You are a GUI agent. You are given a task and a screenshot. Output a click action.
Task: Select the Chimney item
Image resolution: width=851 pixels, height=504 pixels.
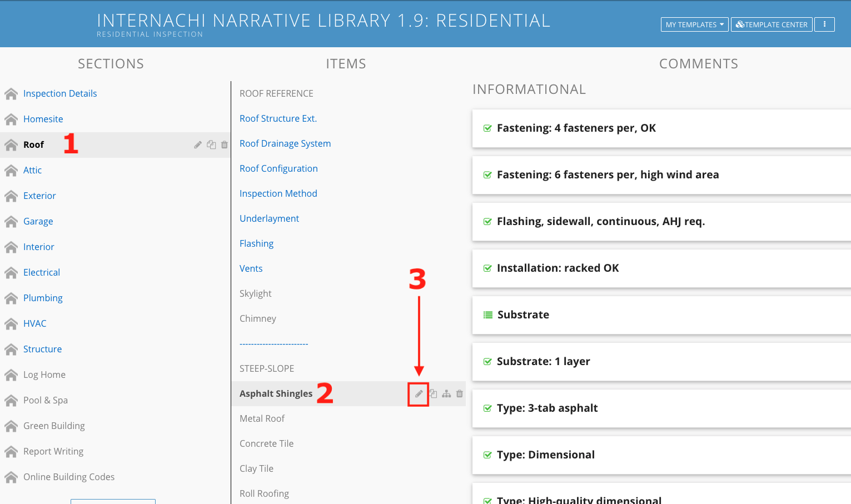[258, 318]
